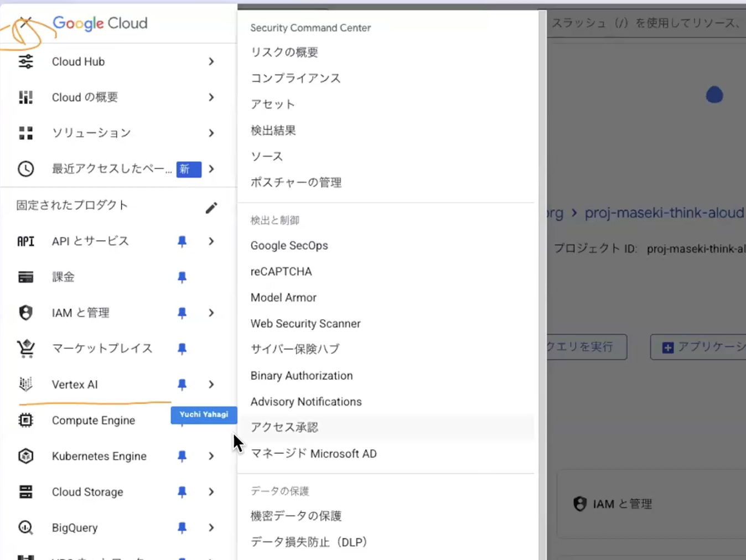Open アクセス承認 in the security submenu

coord(284,427)
